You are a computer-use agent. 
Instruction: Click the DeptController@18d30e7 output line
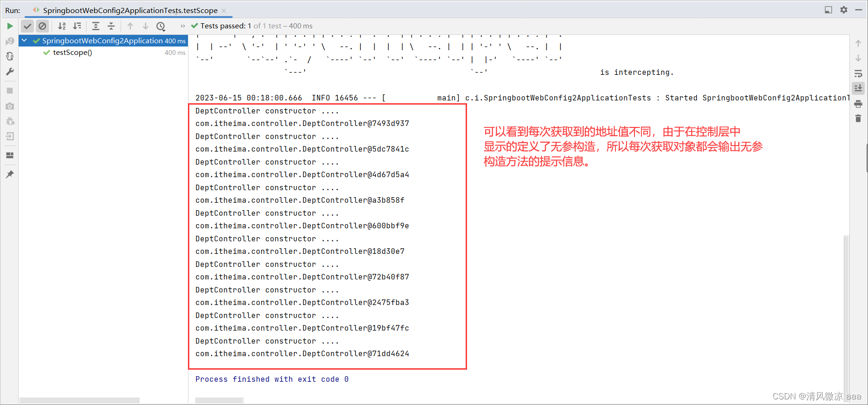(300, 251)
